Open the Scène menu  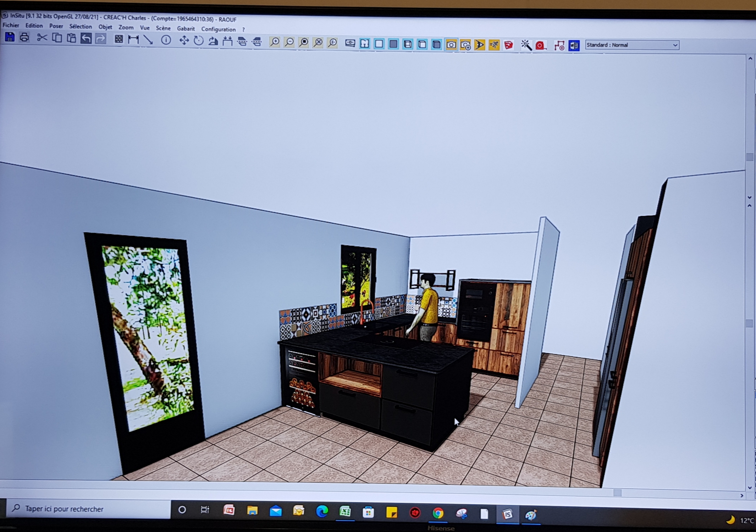coord(163,28)
